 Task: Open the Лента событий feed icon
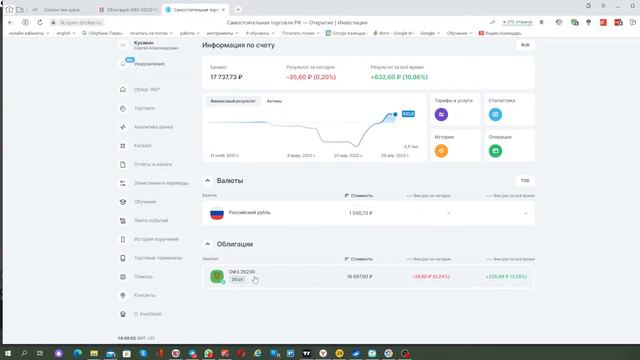pyautogui.click(x=123, y=220)
